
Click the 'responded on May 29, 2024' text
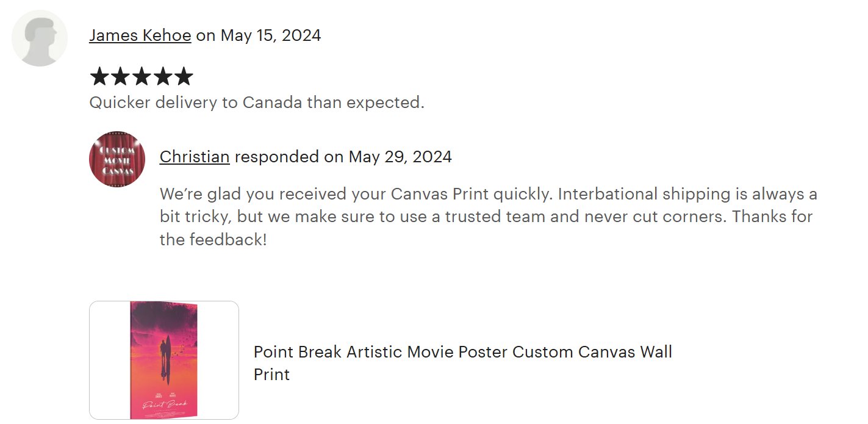click(343, 157)
